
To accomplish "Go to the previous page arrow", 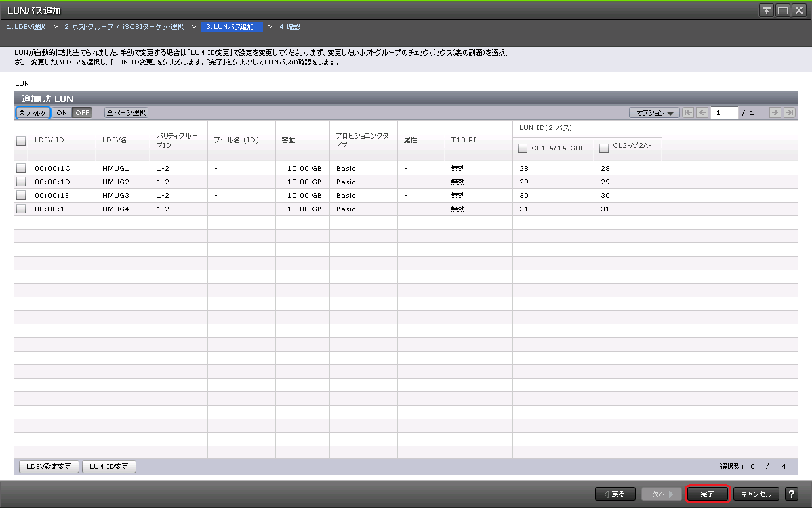I will coord(702,113).
